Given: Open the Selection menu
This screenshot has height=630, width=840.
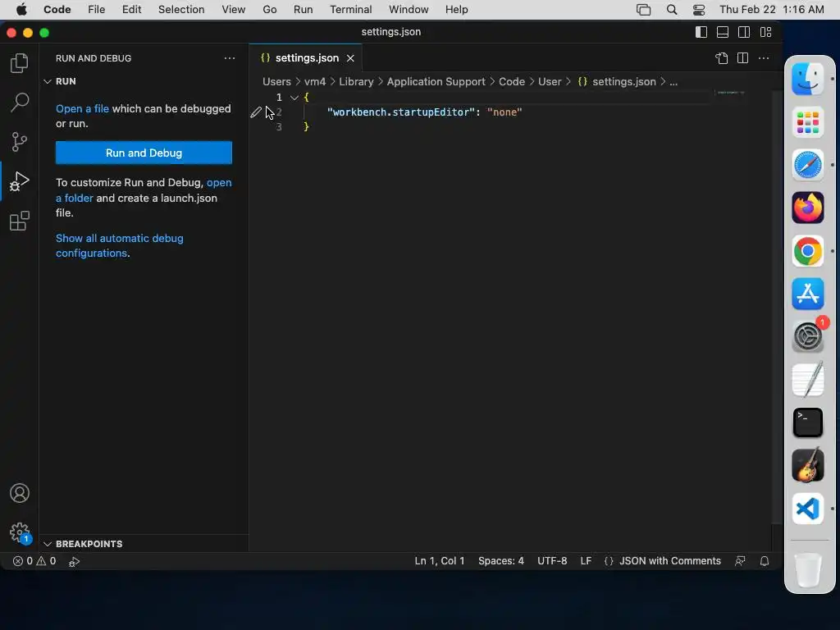Looking at the screenshot, I should click(x=181, y=10).
